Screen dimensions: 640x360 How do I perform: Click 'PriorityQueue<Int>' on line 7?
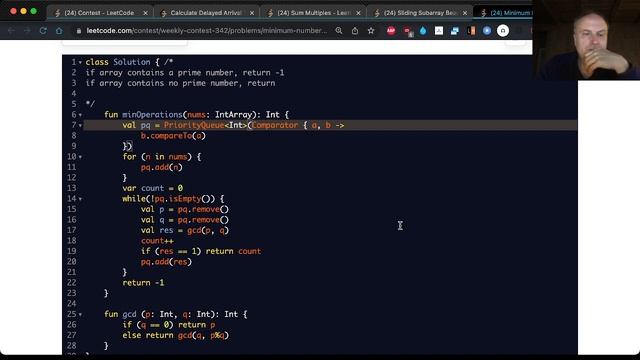[x=205, y=125]
